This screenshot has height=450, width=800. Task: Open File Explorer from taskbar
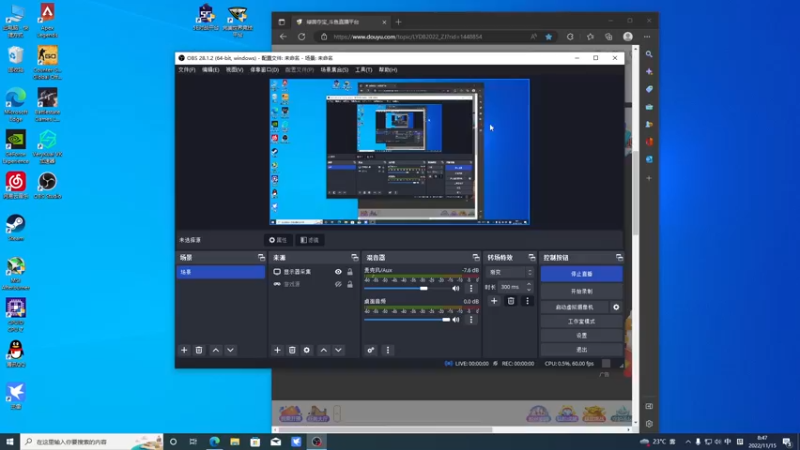click(x=235, y=442)
